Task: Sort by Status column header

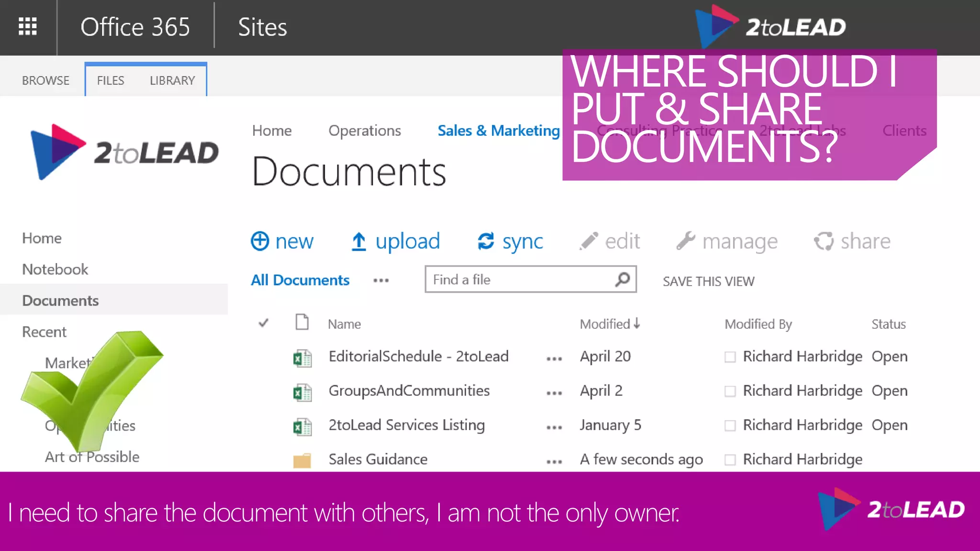Action: point(889,324)
